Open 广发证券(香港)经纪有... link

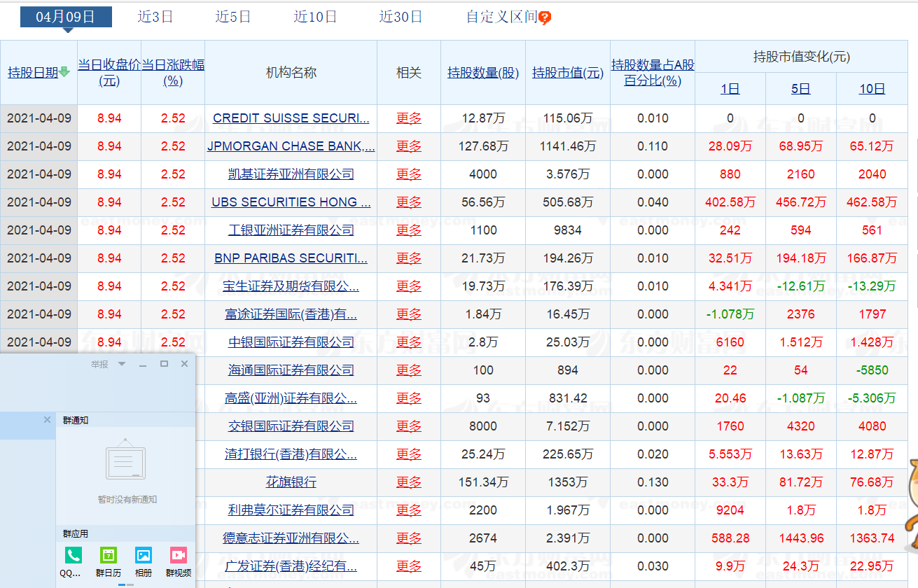[x=291, y=566]
